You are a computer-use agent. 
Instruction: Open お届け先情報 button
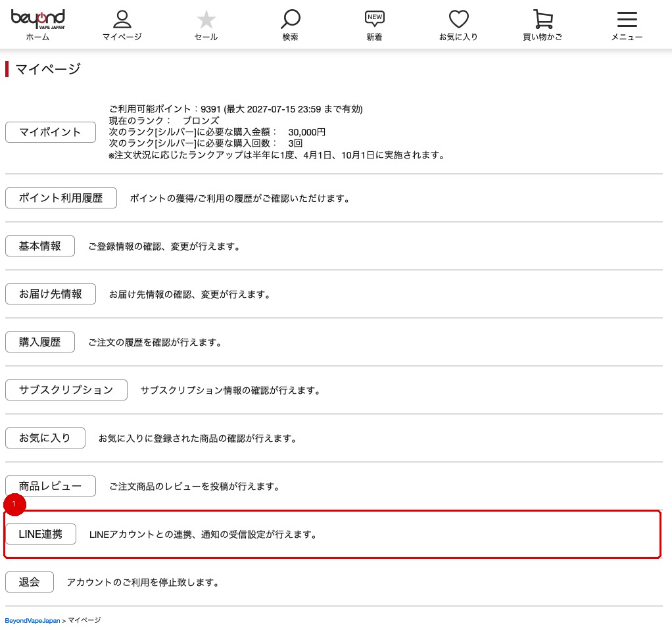pyautogui.click(x=51, y=294)
